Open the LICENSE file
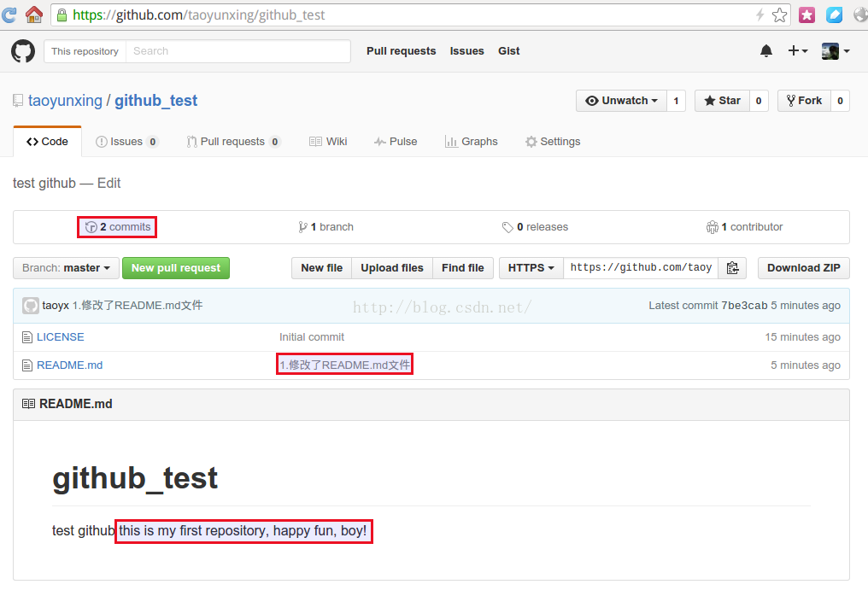Screen dimensions: 868x596 tap(61, 337)
